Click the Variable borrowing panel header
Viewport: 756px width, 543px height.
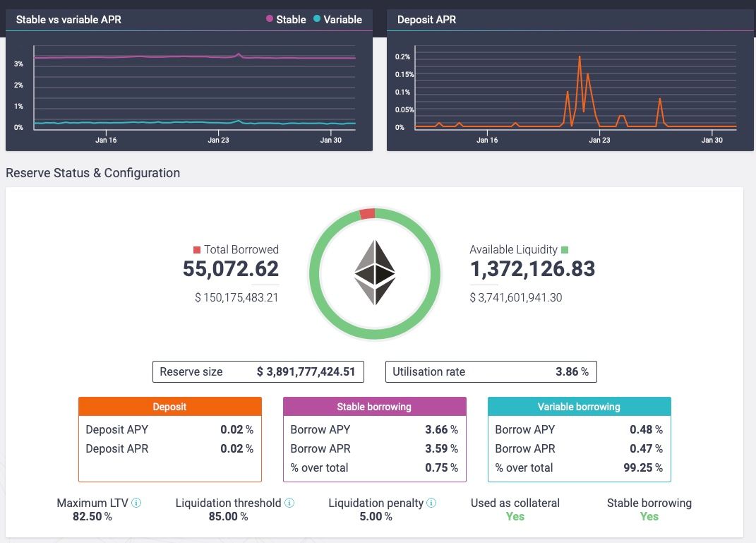(x=579, y=407)
